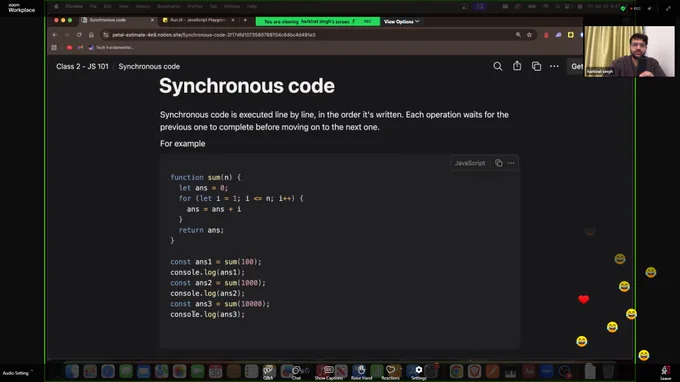Click the browser home icon

tap(91, 35)
